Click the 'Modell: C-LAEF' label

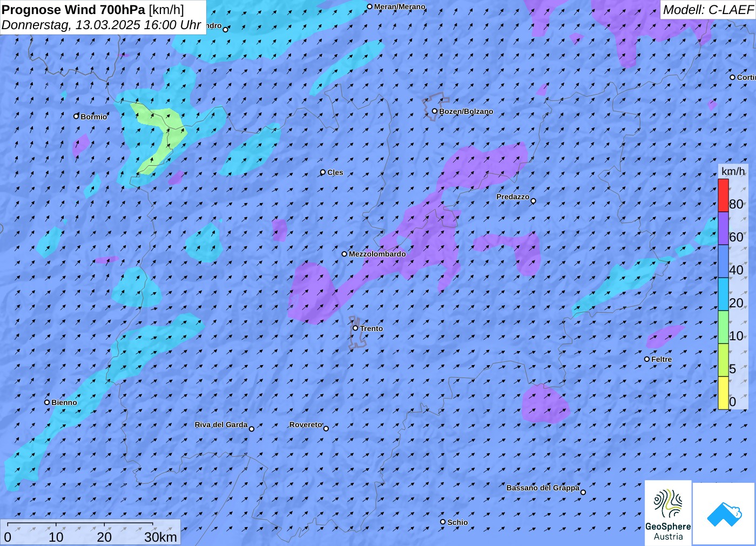coord(708,10)
